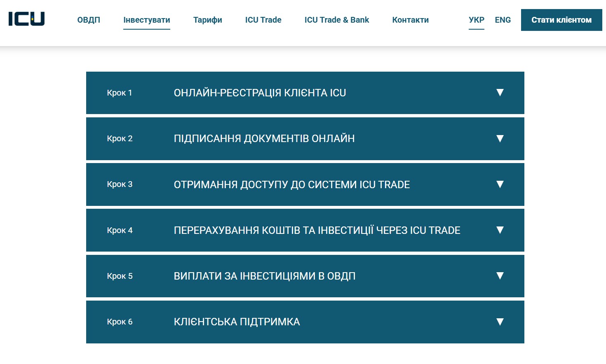Switch language to ENG

[x=503, y=20]
